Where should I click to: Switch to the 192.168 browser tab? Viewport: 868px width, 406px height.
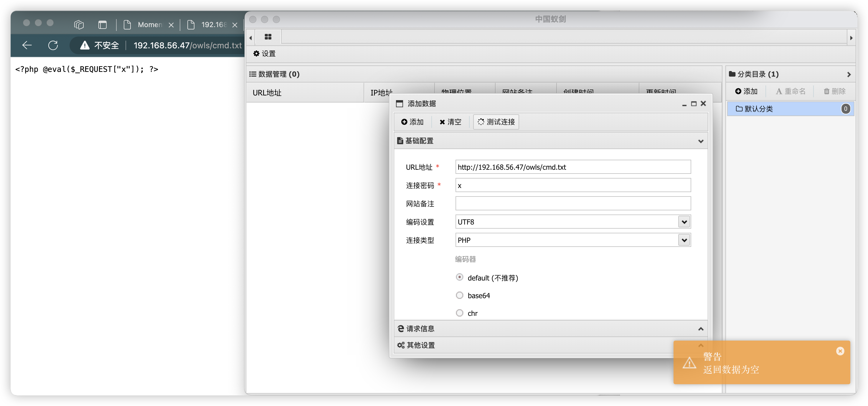213,24
